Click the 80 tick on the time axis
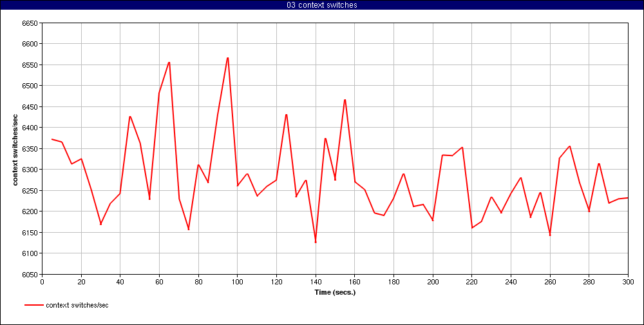Image resolution: width=644 pixels, height=325 pixels. (x=198, y=282)
